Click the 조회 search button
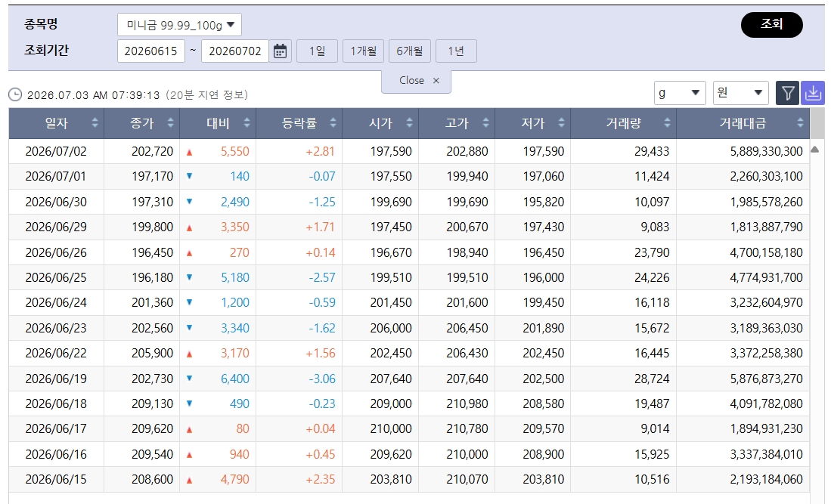The image size is (831, 504). pyautogui.click(x=771, y=24)
